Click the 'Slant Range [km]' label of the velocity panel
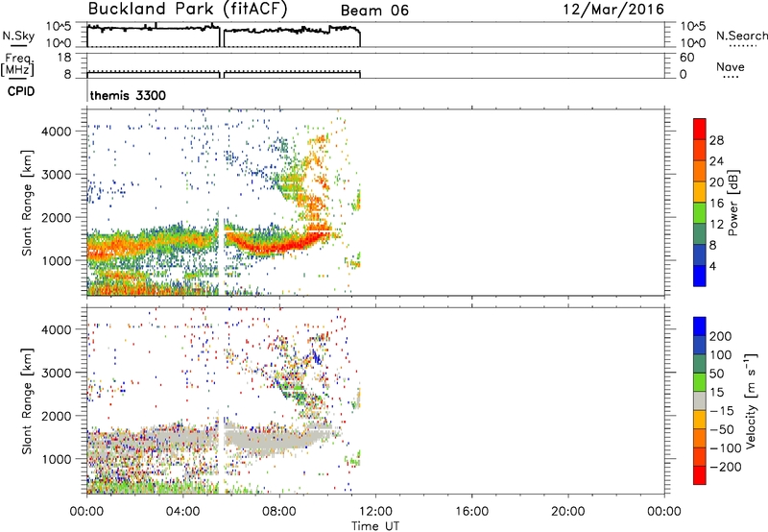This screenshot has width=768, height=532. tap(27, 401)
